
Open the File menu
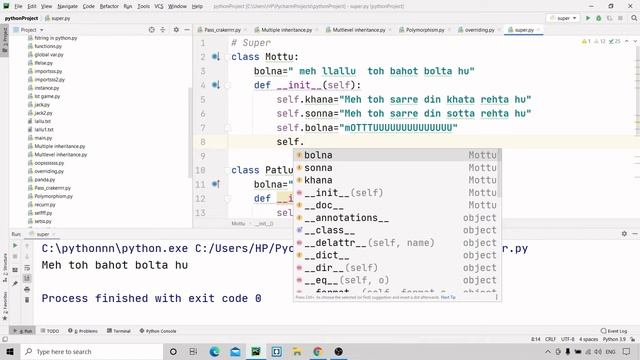tap(18, 6)
